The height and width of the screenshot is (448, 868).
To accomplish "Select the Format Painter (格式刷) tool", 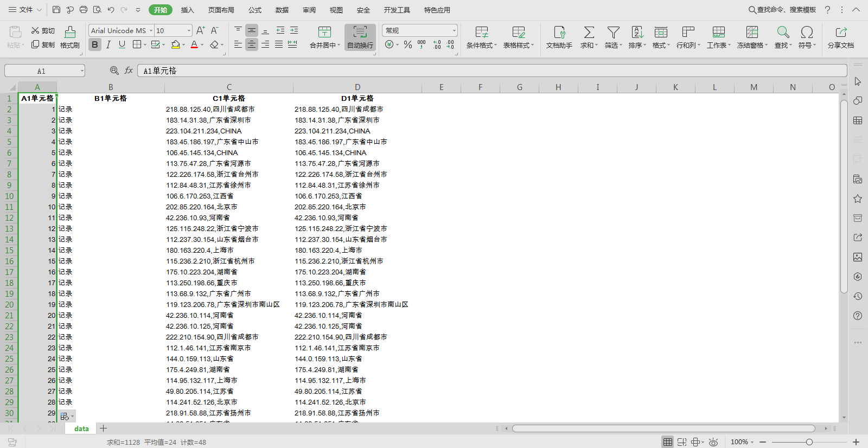I will [x=70, y=37].
